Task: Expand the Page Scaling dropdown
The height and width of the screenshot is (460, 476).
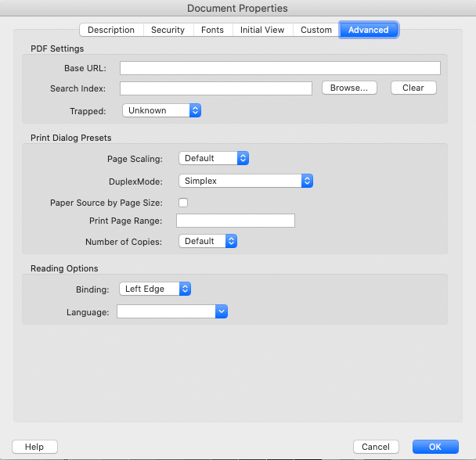Action: pyautogui.click(x=214, y=158)
